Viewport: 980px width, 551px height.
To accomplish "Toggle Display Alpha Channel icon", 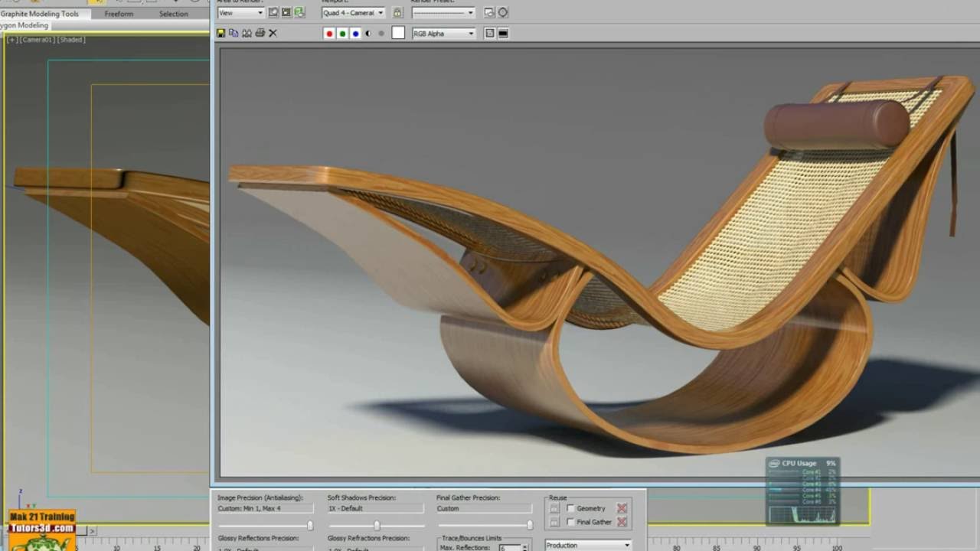I will tap(368, 34).
